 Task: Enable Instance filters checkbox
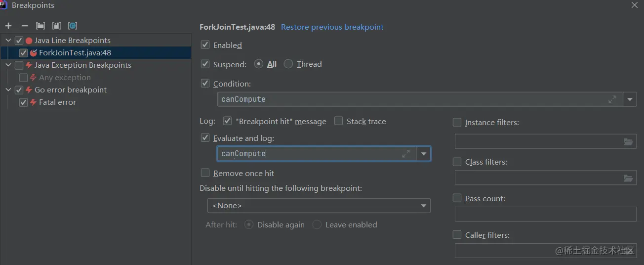pos(457,122)
